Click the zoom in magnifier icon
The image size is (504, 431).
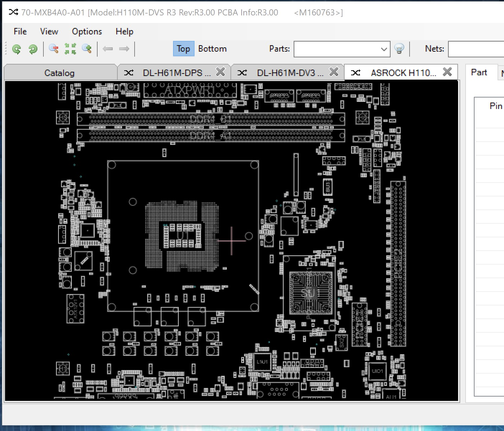[x=87, y=49]
